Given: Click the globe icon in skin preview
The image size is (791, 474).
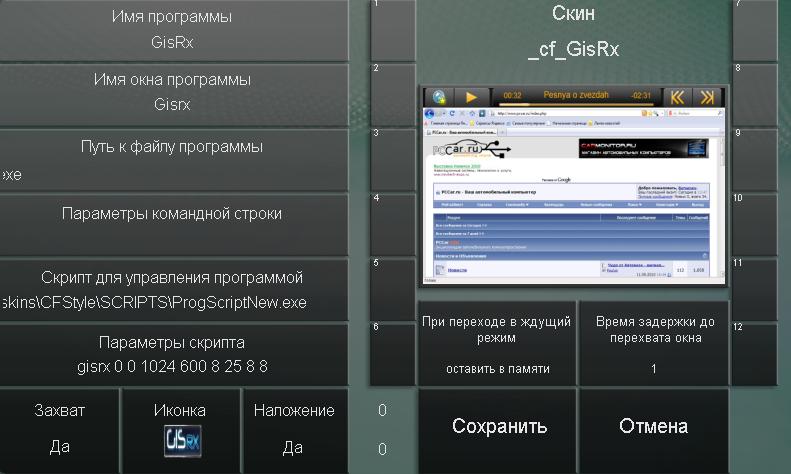Looking at the screenshot, I should point(439,96).
